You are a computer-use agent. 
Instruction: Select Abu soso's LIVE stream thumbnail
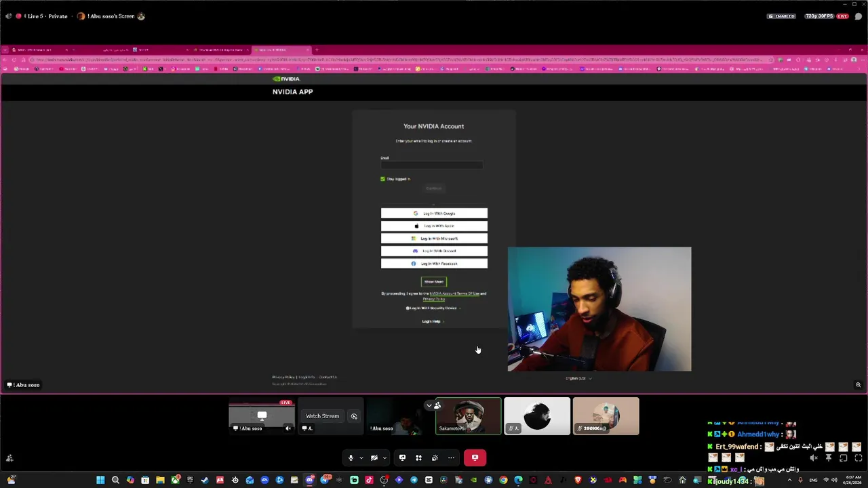(x=262, y=416)
